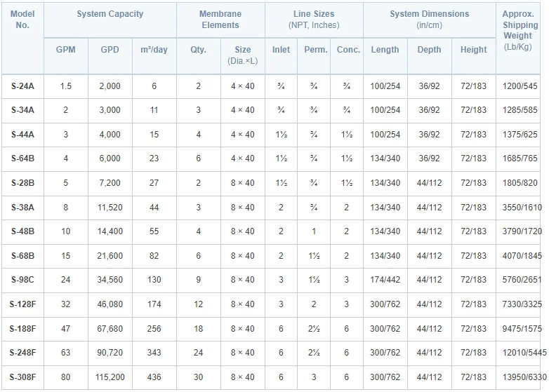Viewport: 549px width, 392px height.
Task: Click the 115,200 GPD value cell
Action: (110, 377)
